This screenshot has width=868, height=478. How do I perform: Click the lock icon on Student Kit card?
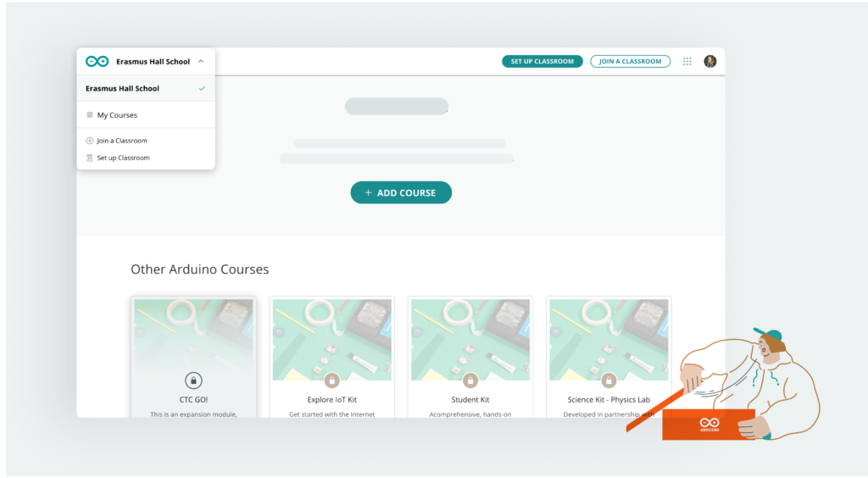pyautogui.click(x=470, y=381)
